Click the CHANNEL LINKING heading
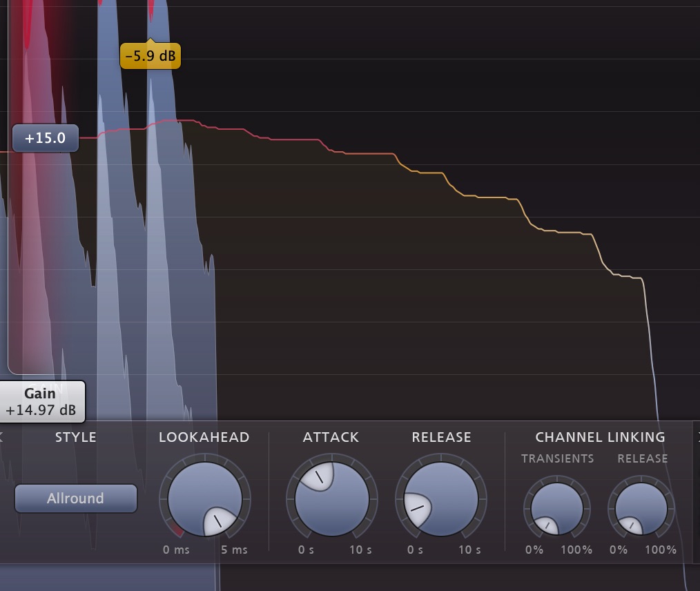The width and height of the screenshot is (700, 591). click(x=600, y=437)
